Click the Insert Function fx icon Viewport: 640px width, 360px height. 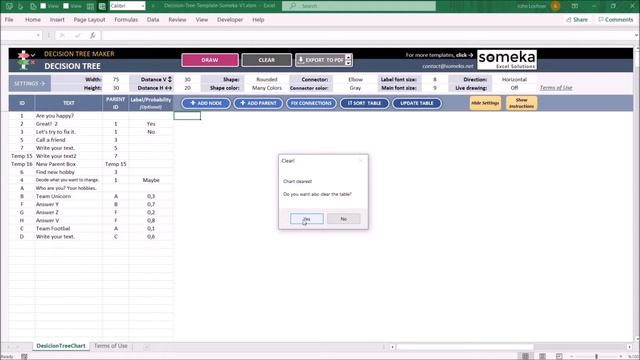coord(93,36)
